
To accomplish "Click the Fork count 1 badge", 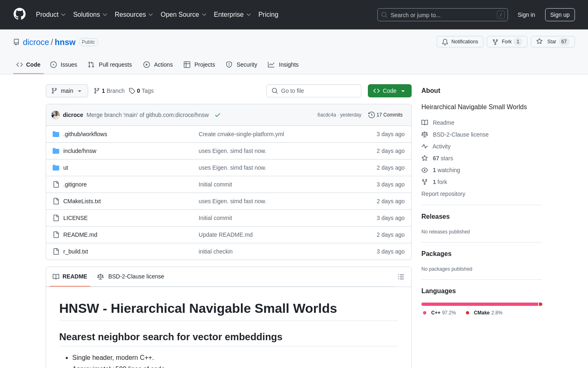I will tap(518, 42).
